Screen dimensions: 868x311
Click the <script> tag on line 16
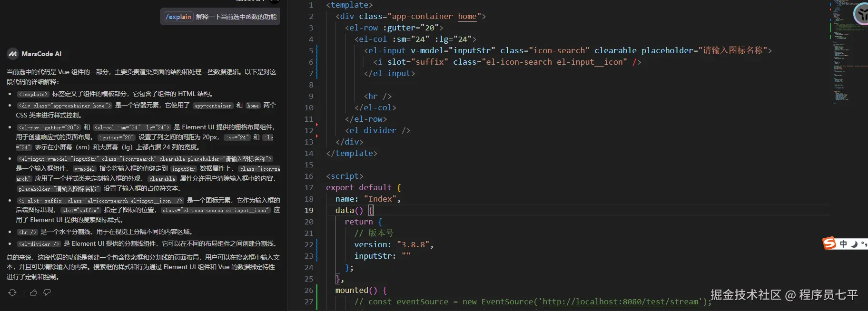[345, 176]
